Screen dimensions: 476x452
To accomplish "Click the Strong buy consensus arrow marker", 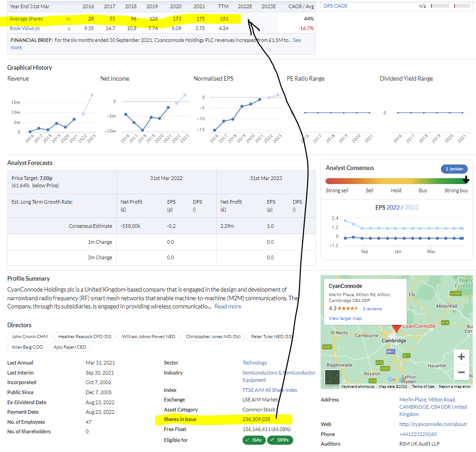I will pos(466,180).
